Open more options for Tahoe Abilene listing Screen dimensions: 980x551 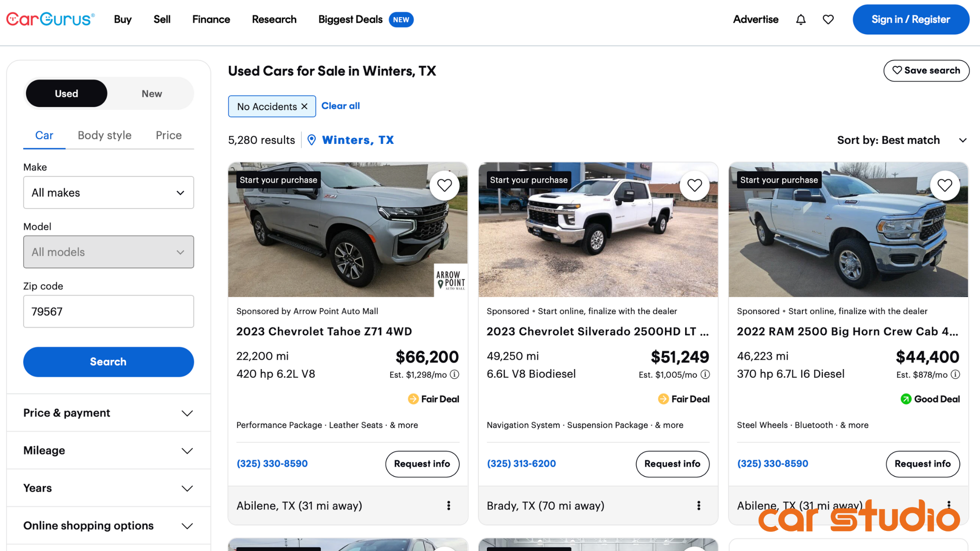(448, 506)
